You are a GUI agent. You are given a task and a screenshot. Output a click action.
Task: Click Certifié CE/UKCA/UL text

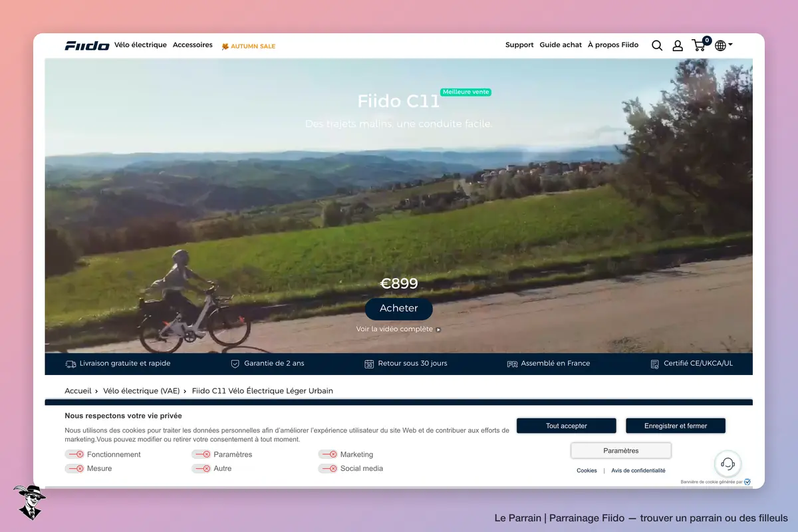698,364
